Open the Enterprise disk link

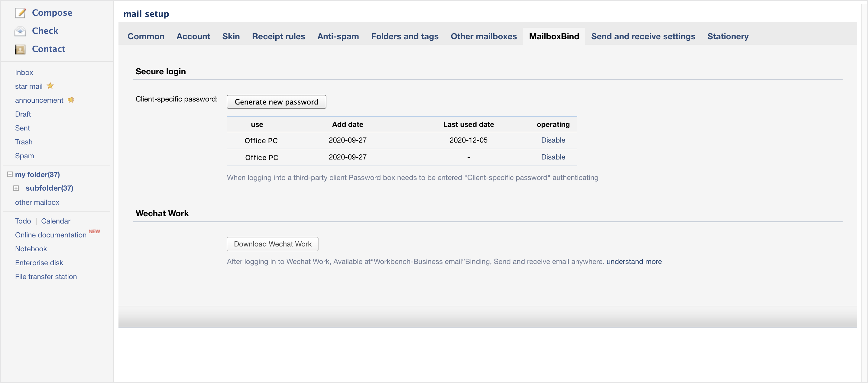[39, 262]
